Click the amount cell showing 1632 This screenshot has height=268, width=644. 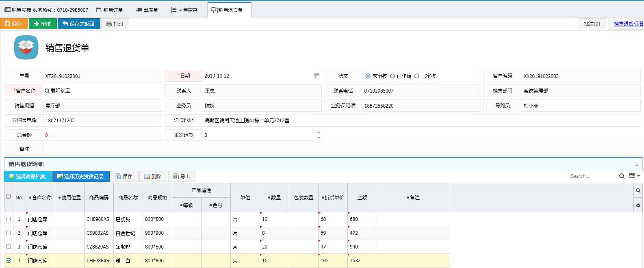362,261
